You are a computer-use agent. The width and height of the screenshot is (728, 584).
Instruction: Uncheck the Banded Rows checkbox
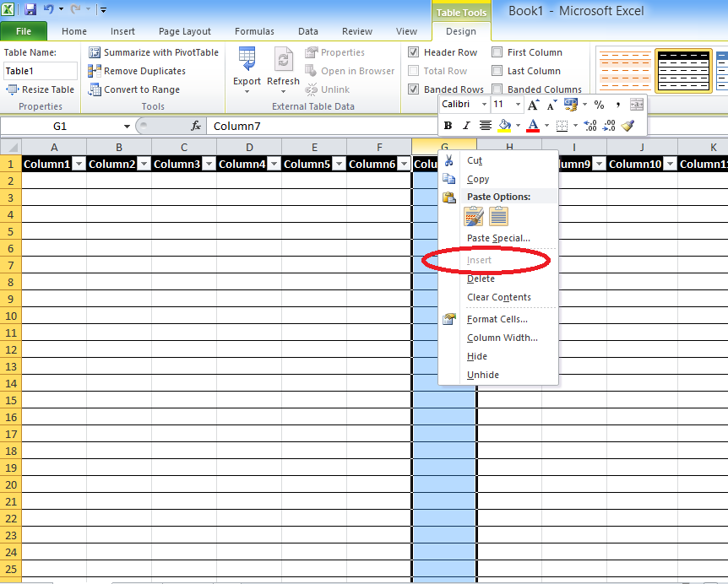point(413,89)
